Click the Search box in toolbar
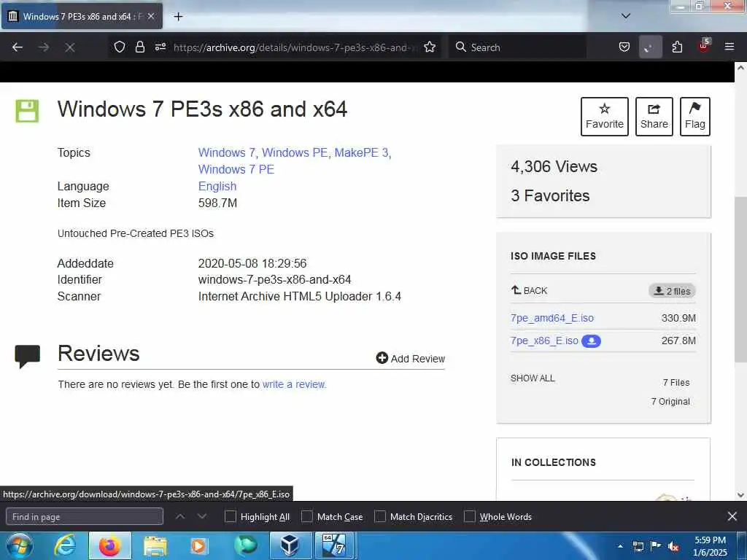This screenshot has width=747, height=560. (517, 47)
